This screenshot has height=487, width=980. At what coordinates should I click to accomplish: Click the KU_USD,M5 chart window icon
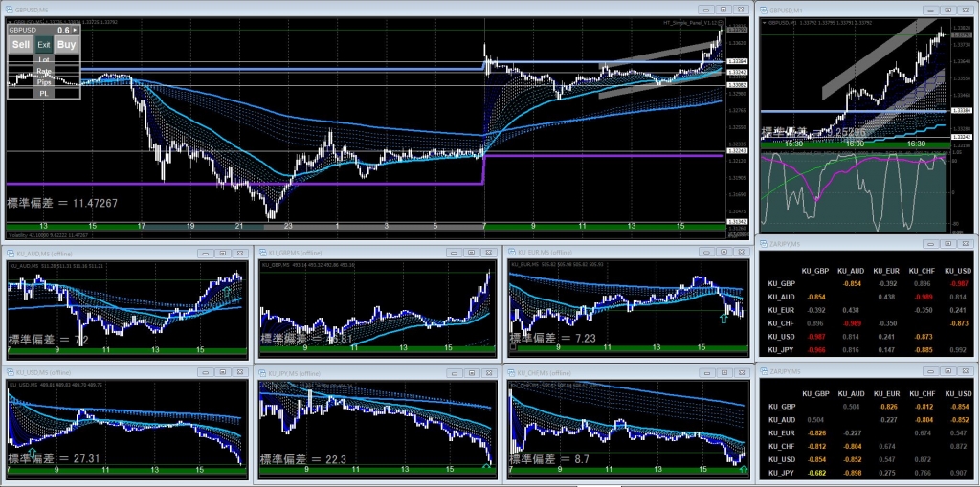click(x=11, y=372)
